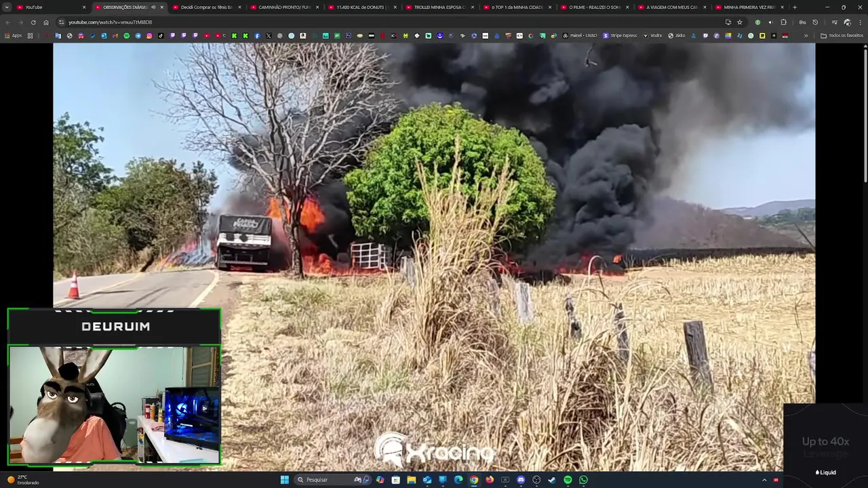View site information icon in address bar

point(62,22)
